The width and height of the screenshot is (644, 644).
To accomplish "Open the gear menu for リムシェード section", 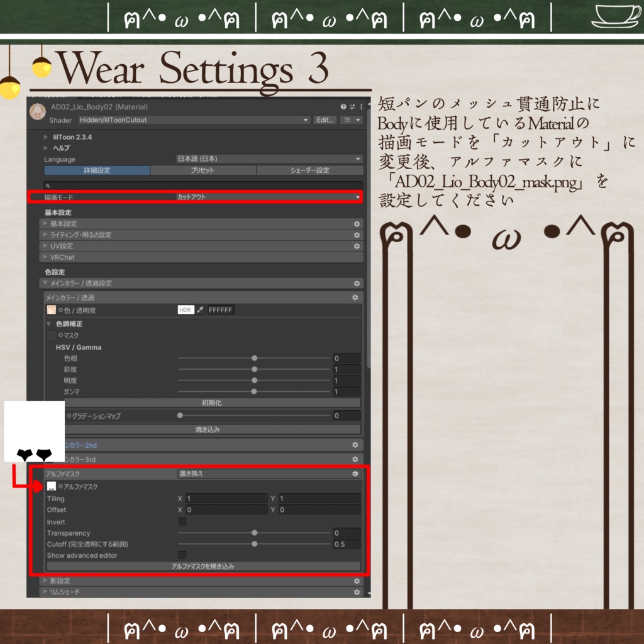I will [x=357, y=592].
